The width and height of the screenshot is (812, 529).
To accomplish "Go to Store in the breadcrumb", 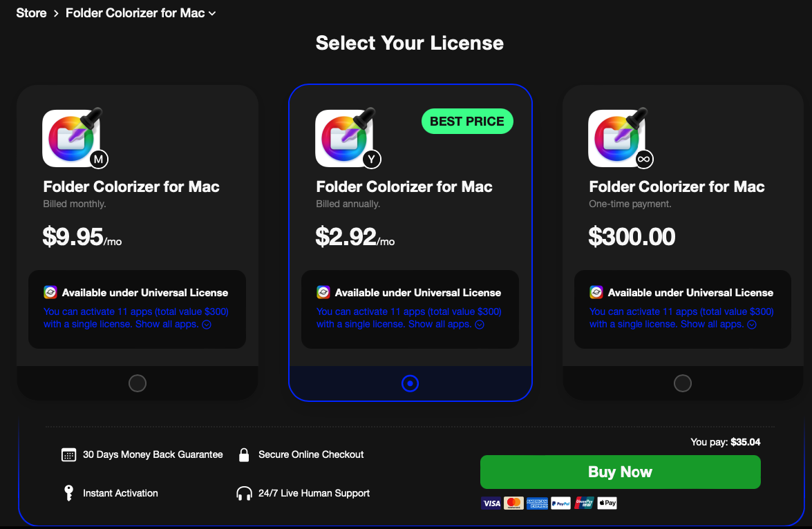I will [x=31, y=13].
